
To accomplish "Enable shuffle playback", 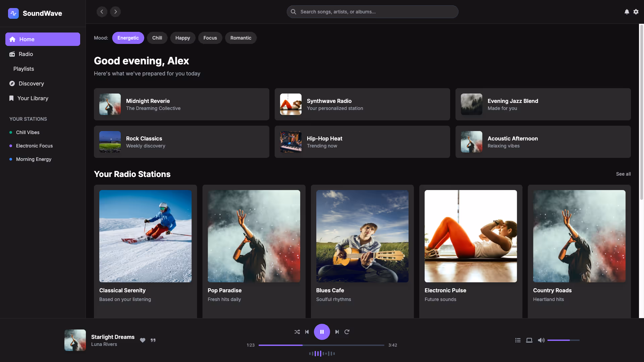I will coord(297,332).
